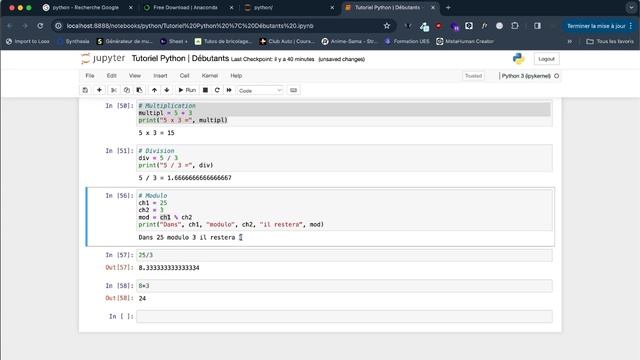
Task: Click the Logout button
Action: click(546, 59)
